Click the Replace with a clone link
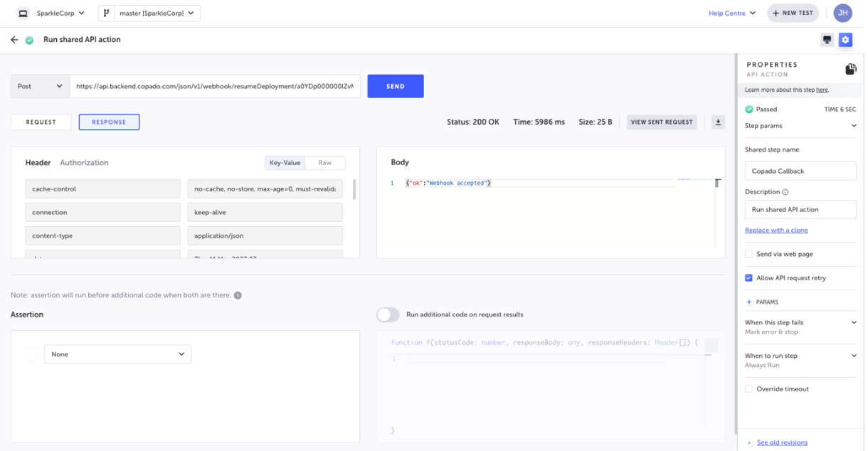868x451 pixels. pyautogui.click(x=776, y=230)
